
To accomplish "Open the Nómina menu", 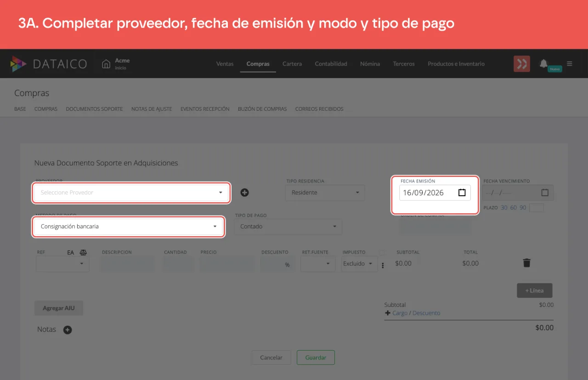I will coord(370,64).
